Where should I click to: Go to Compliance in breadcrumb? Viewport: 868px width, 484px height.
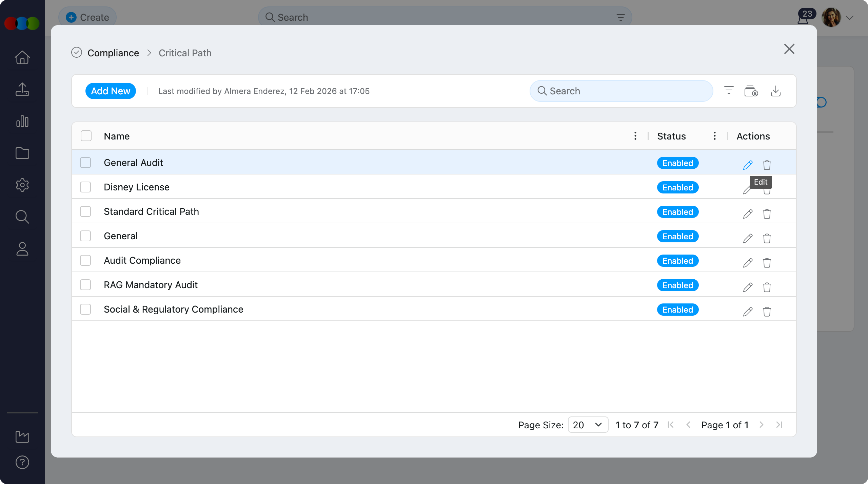click(113, 53)
